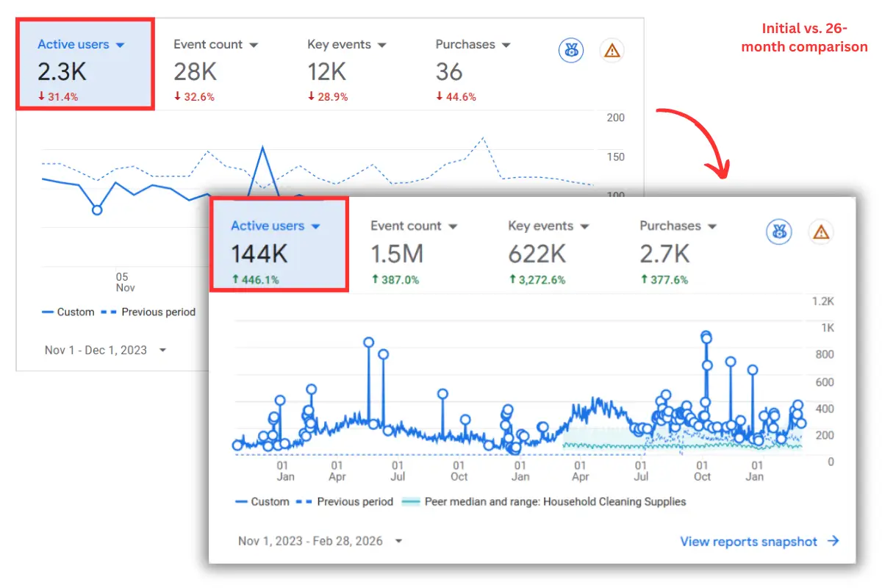Click the teal Peer median color swatch in legend
The image size is (882, 588).
[x=410, y=501]
